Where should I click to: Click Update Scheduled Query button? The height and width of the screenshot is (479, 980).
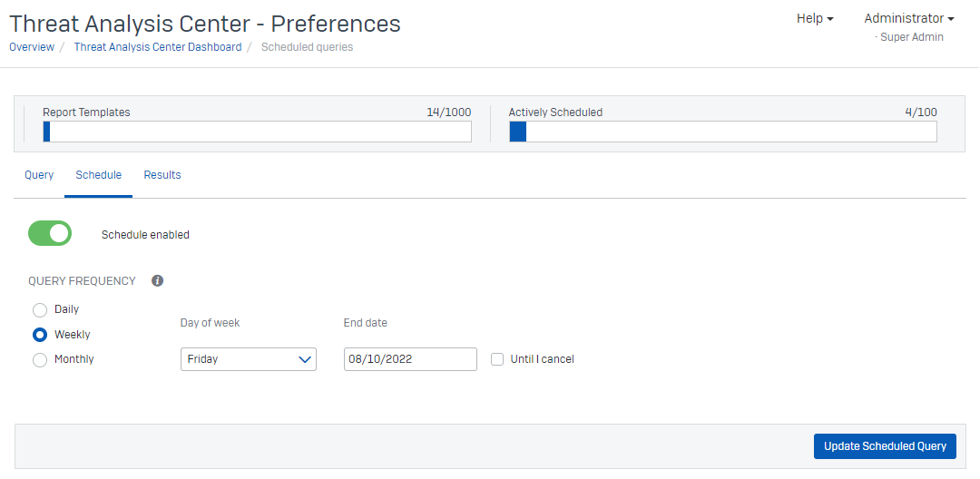pyautogui.click(x=885, y=446)
